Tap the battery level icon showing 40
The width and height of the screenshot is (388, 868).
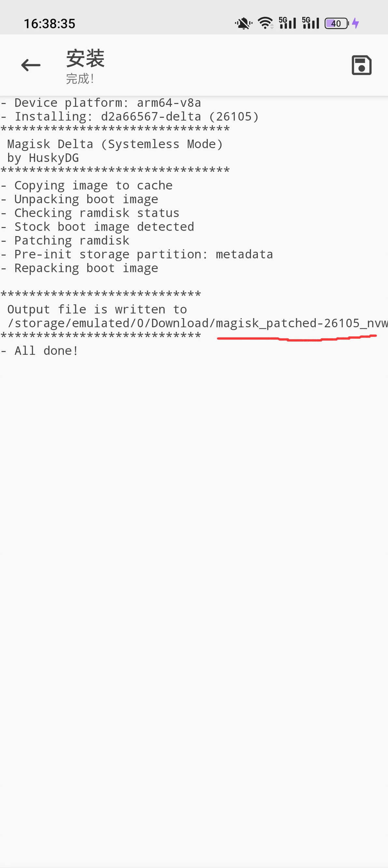pyautogui.click(x=337, y=23)
